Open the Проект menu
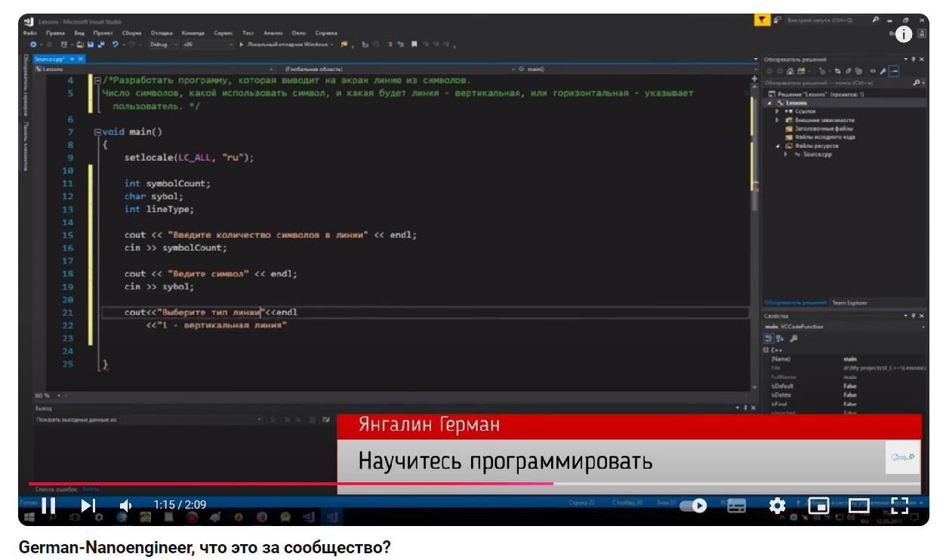 point(103,33)
